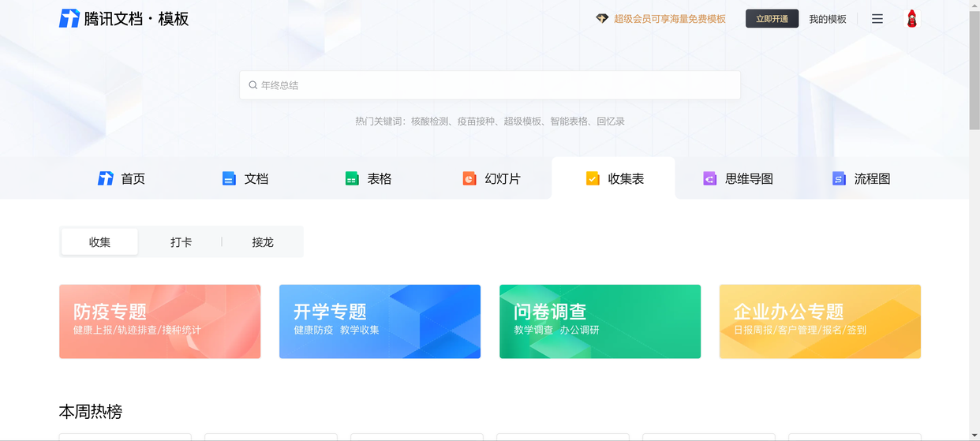Viewport: 980px width, 441px height.
Task: Open 我的模板 link
Action: point(828,19)
